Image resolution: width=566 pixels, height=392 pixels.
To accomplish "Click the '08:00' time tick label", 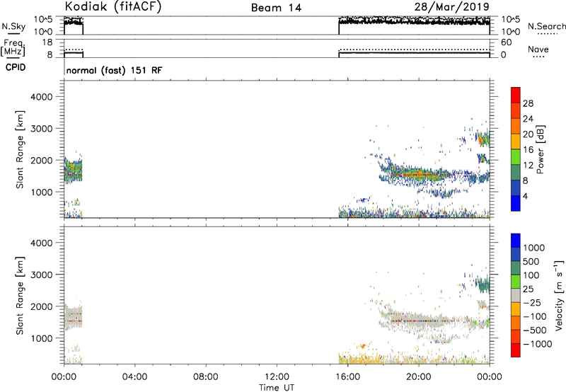I will 205,377.
